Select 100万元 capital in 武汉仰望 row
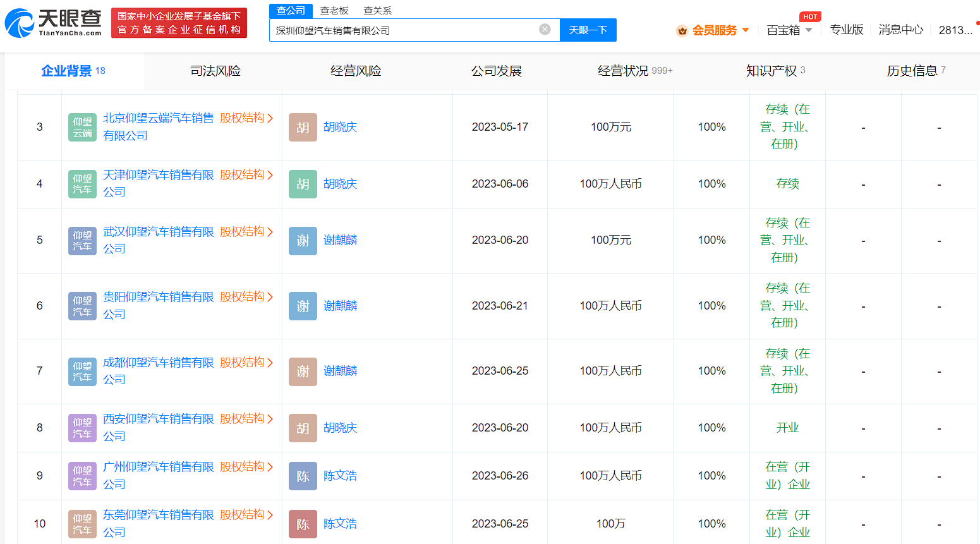The image size is (980, 544). (x=611, y=240)
